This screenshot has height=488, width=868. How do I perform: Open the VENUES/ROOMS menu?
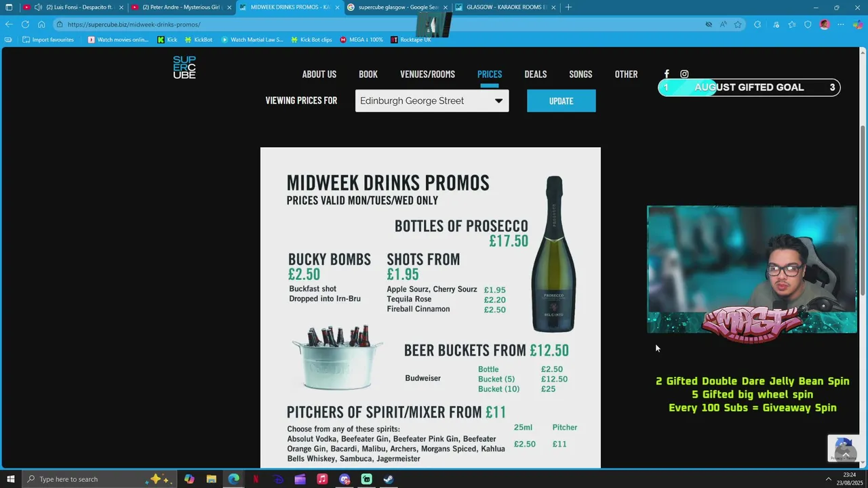(427, 75)
